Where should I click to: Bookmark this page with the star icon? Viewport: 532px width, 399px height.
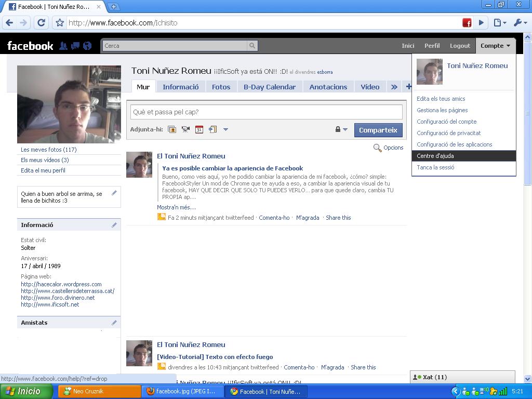click(60, 23)
